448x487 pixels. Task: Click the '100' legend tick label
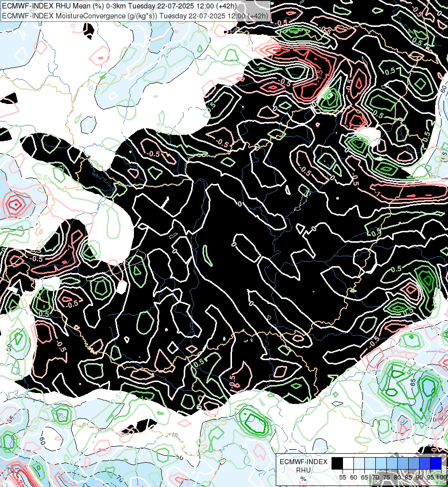pyautogui.click(x=442, y=478)
